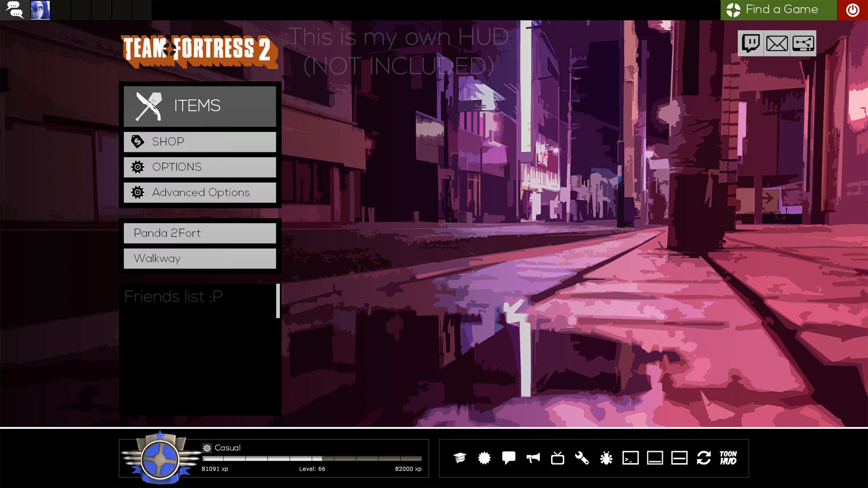
Task: Open the chat icon in top bar
Action: [x=14, y=9]
